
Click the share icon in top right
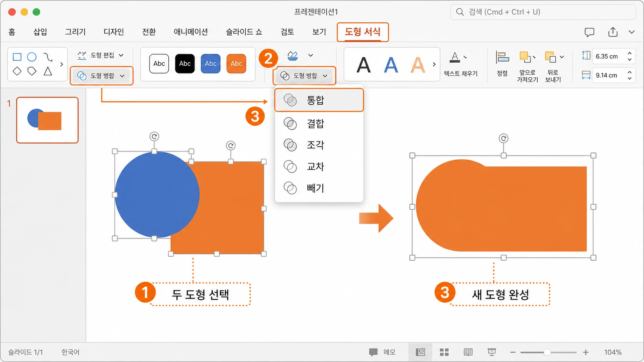tap(613, 32)
